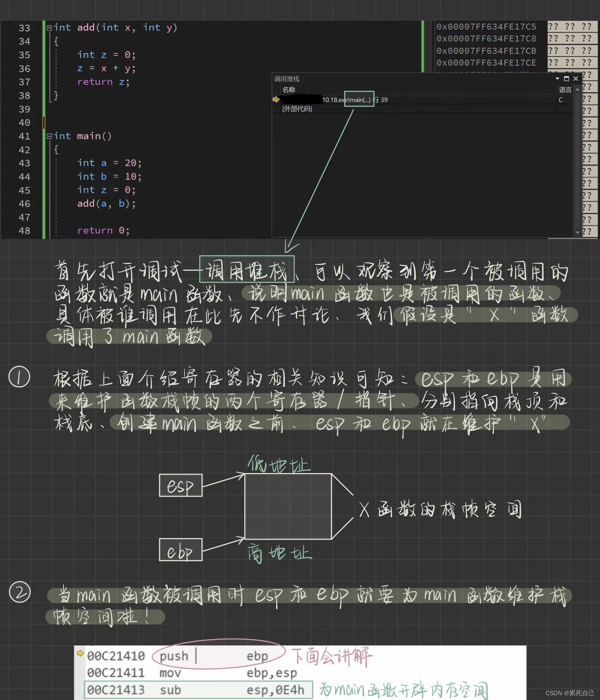
Task: Click the call stack scrollbar up arrow
Action: click(577, 89)
